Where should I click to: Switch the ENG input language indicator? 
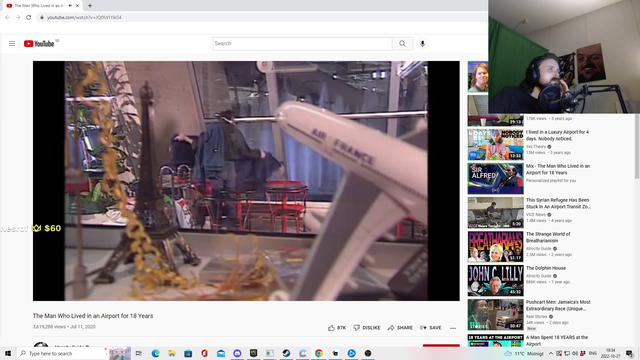[x=593, y=353]
